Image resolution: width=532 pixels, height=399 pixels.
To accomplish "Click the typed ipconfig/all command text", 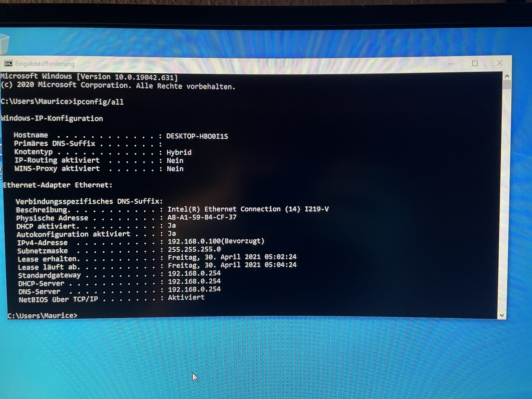I will click(98, 102).
